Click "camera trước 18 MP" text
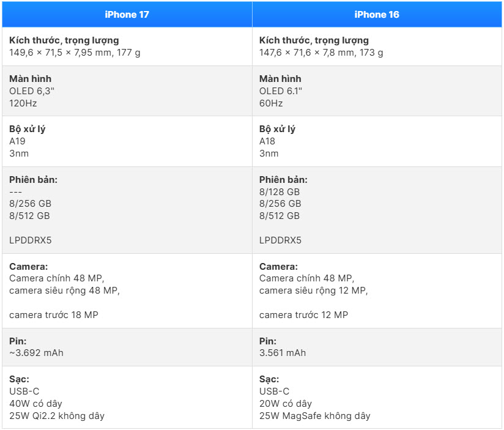This screenshot has width=504, height=430. [x=54, y=315]
